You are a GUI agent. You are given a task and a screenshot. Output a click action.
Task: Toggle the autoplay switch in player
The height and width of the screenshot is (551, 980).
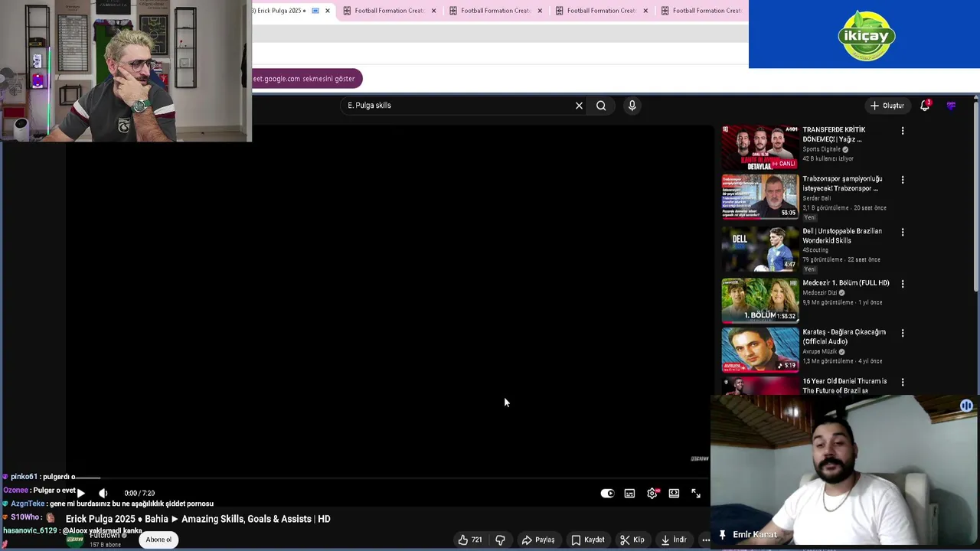(607, 494)
